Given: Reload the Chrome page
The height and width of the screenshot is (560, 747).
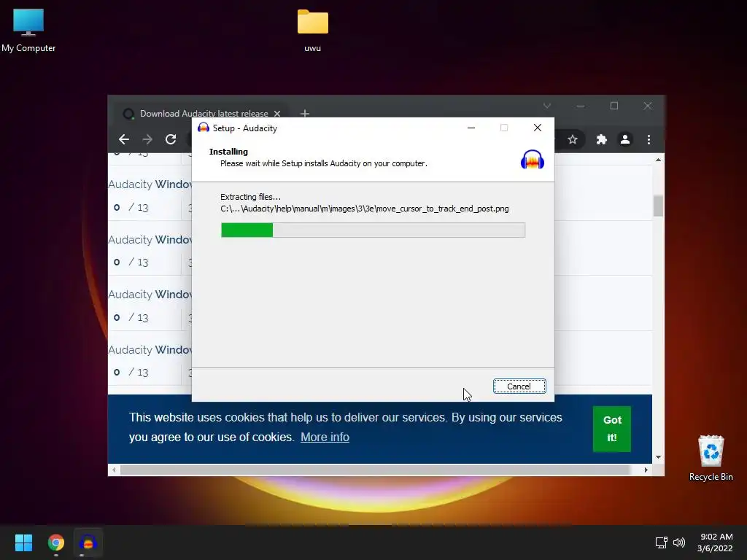Looking at the screenshot, I should (171, 139).
